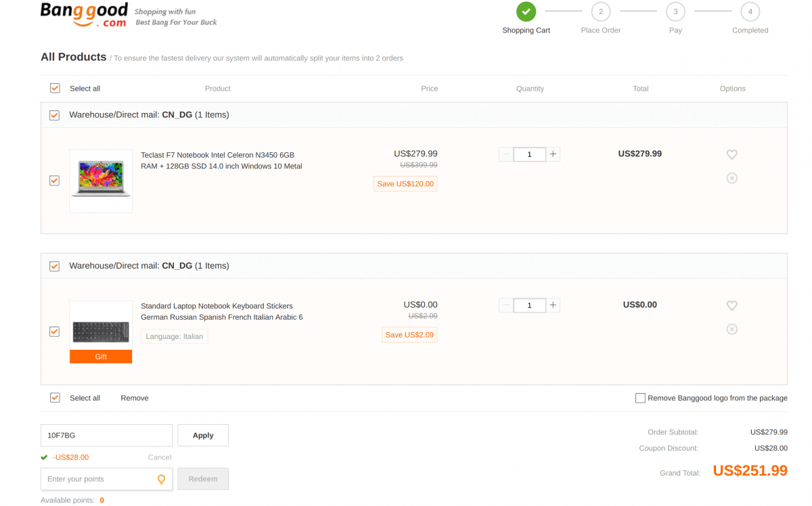Click Teclast F7 total US$279.99
Screen dimensions: 812x506
(x=639, y=154)
